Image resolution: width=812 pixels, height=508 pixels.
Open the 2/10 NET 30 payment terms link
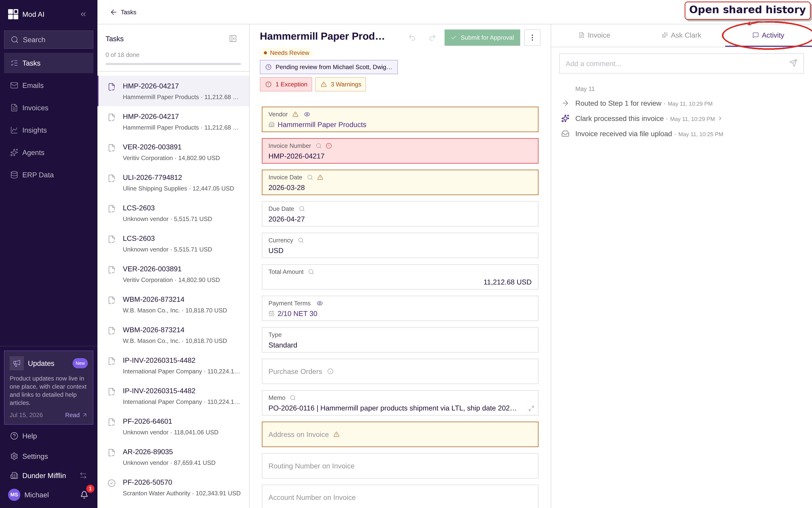297,313
